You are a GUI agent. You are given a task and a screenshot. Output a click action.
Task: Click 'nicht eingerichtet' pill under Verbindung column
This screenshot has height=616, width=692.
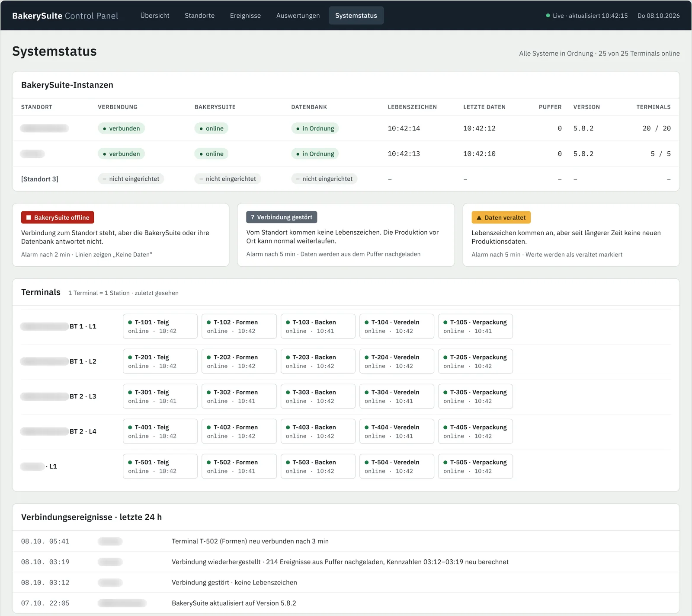[x=131, y=179]
